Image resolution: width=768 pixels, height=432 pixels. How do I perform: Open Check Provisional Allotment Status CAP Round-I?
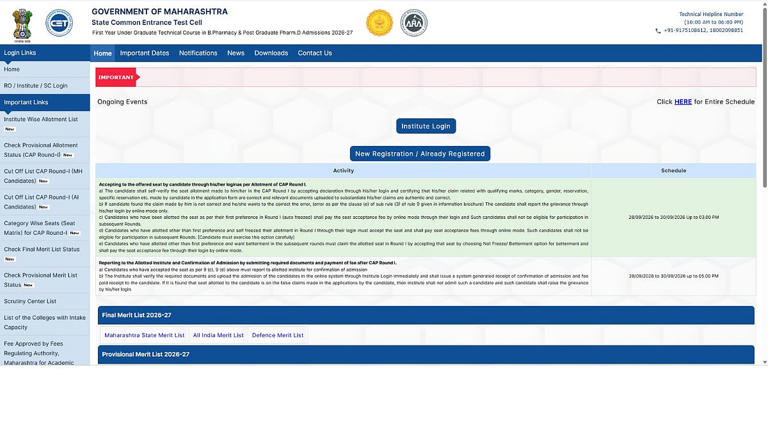(41, 150)
